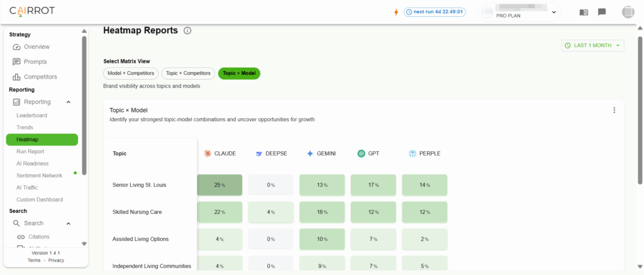Image resolution: width=644 pixels, height=275 pixels.
Task: Open Heatmap report in sidebar
Action: tap(42, 139)
